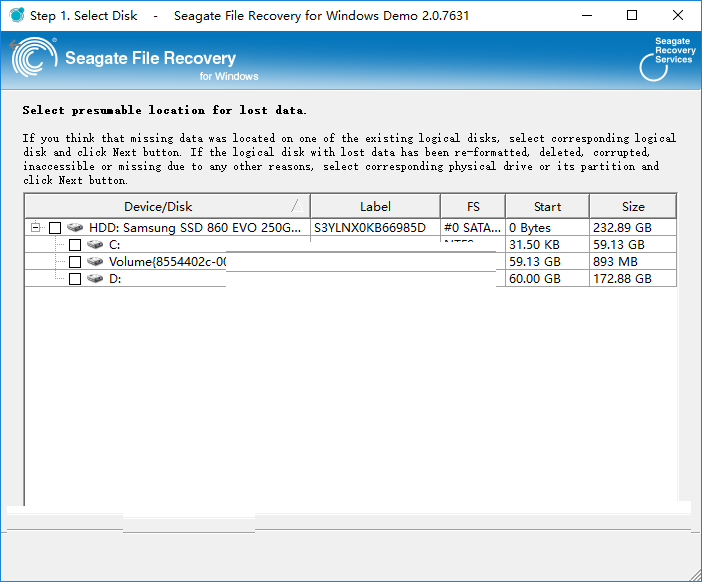
Task: Maximize the Seagate File Recovery window
Action: coord(632,15)
